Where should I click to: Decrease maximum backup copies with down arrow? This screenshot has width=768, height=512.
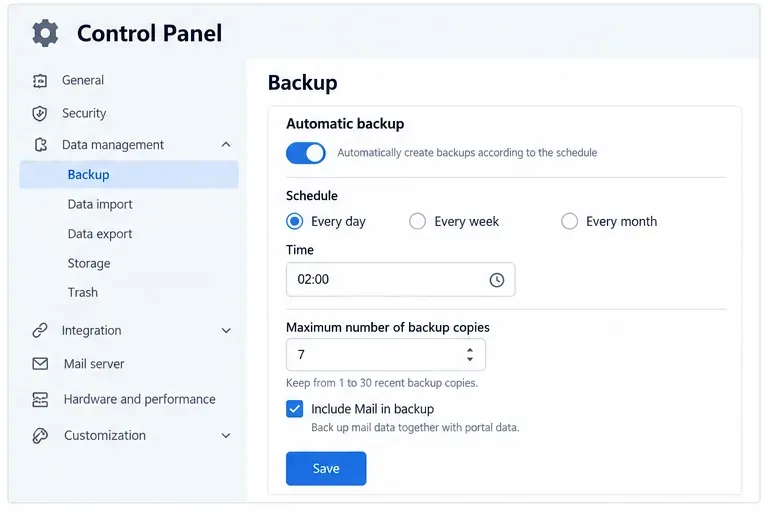(470, 359)
